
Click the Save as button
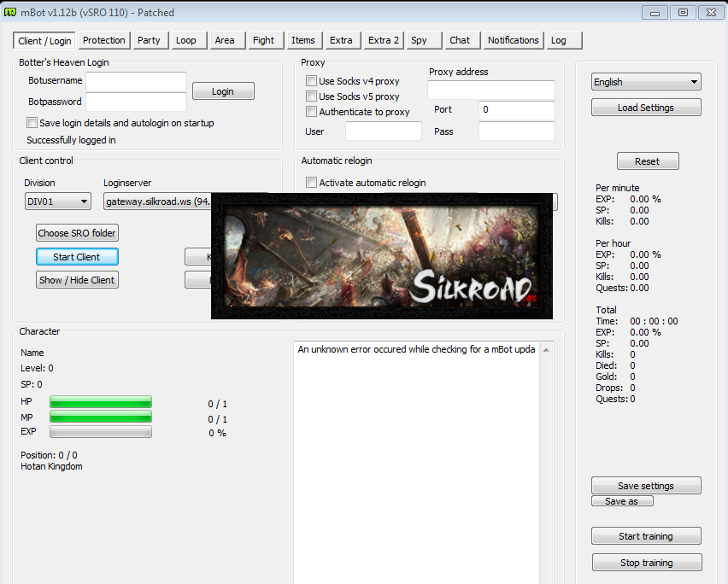(x=622, y=501)
